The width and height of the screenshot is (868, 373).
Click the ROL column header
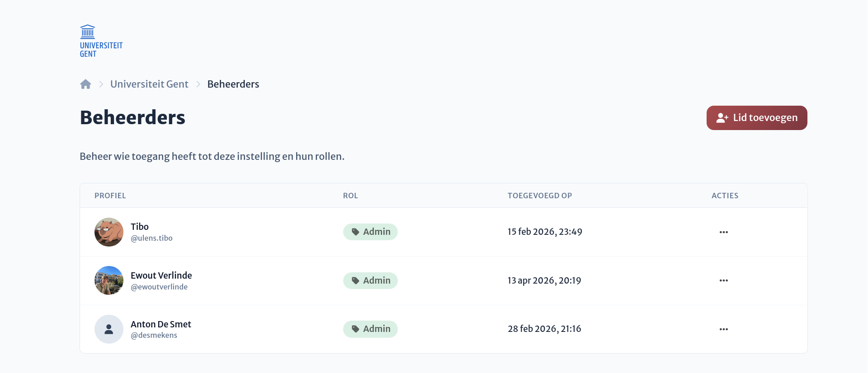click(x=350, y=196)
